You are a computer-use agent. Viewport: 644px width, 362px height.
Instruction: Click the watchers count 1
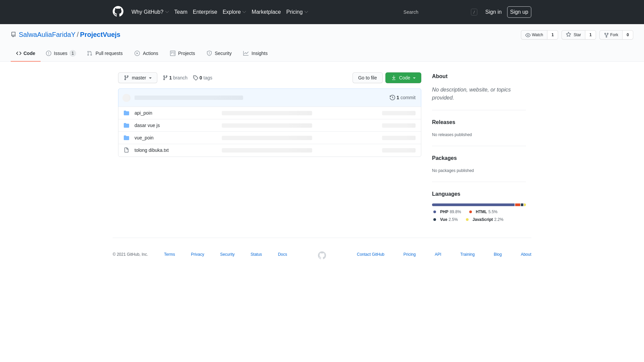pos(552,35)
